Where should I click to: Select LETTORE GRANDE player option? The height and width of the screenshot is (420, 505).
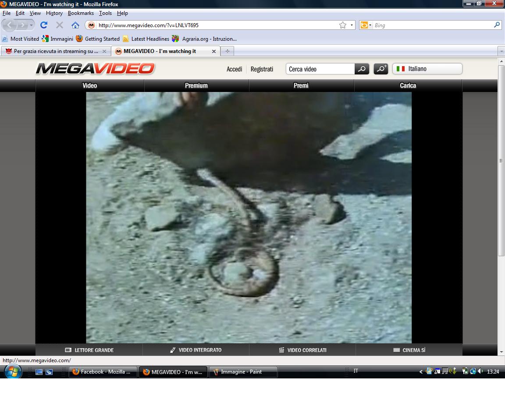(x=89, y=350)
